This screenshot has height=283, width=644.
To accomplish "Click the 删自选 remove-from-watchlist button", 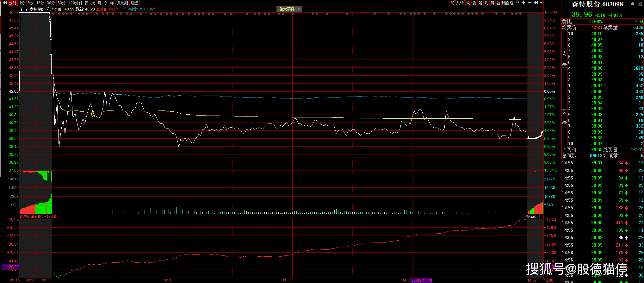I will tap(508, 3).
